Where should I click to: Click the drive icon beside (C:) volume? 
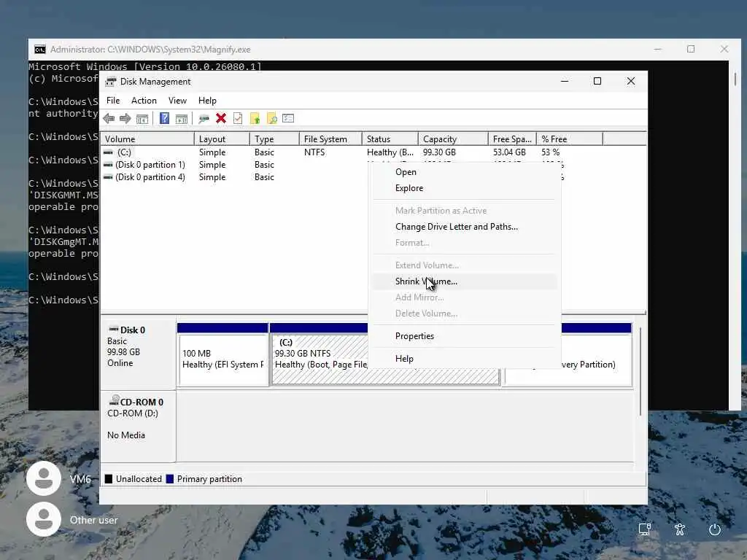[109, 152]
